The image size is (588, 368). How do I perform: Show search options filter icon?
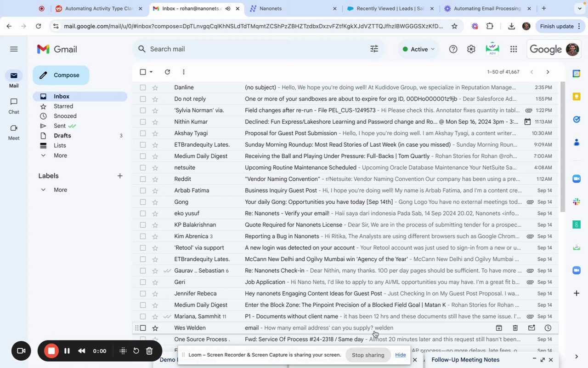[374, 49]
